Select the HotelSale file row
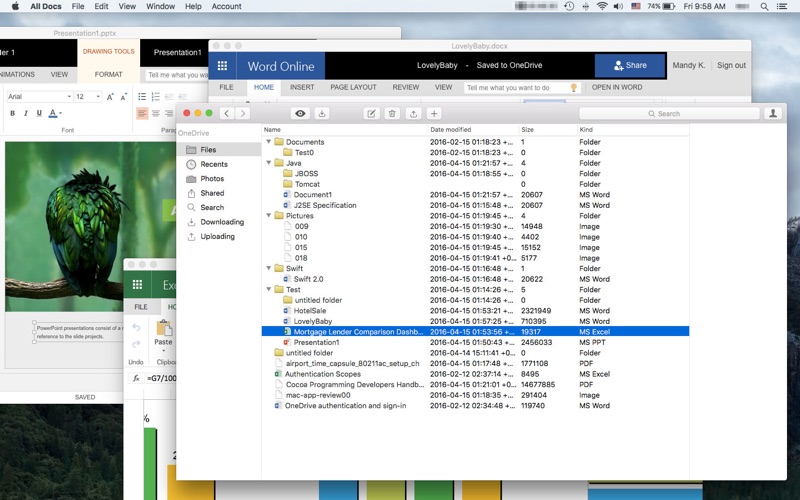 (x=476, y=310)
